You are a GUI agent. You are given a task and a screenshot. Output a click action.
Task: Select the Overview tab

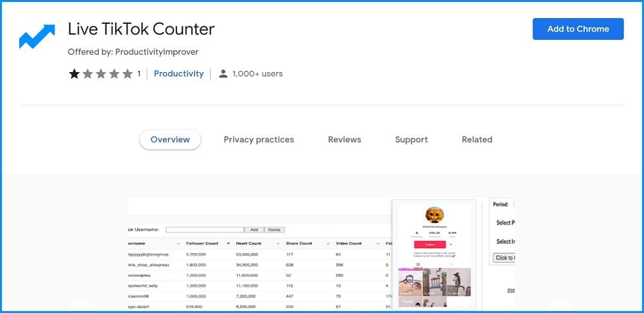[170, 140]
